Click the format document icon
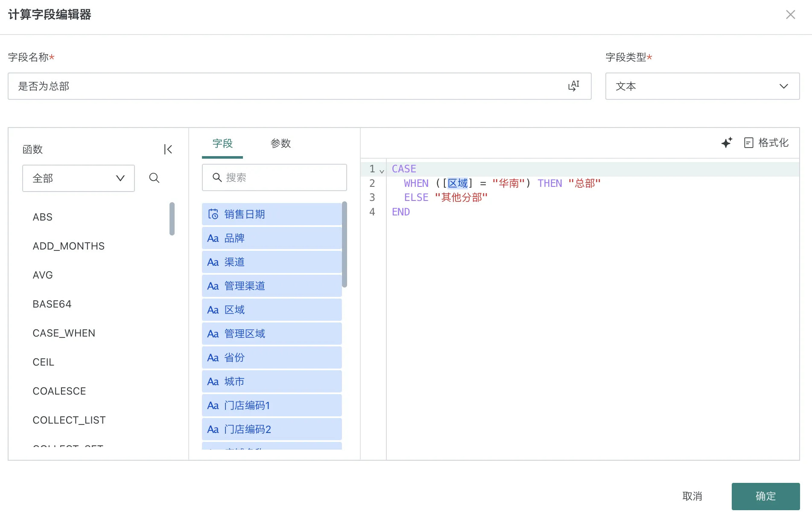The image size is (812, 517). coord(749,142)
